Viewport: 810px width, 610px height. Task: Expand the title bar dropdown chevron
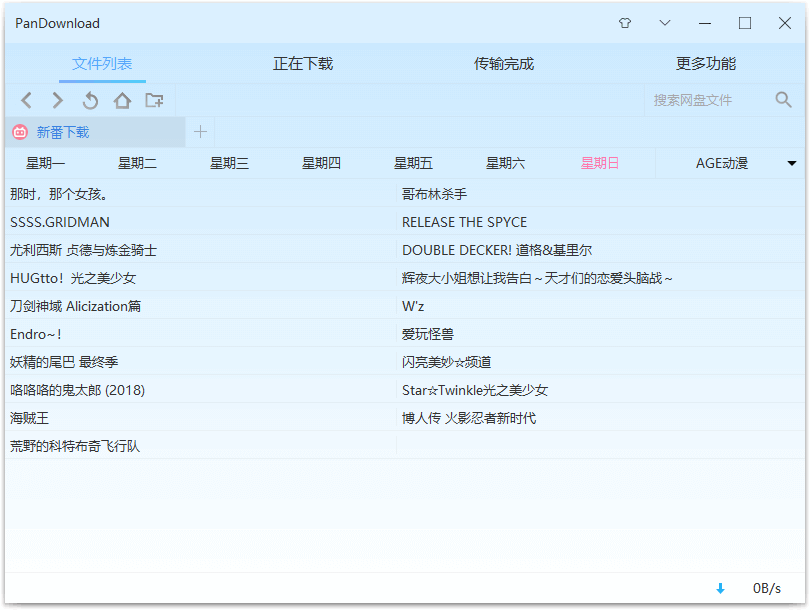[x=665, y=23]
